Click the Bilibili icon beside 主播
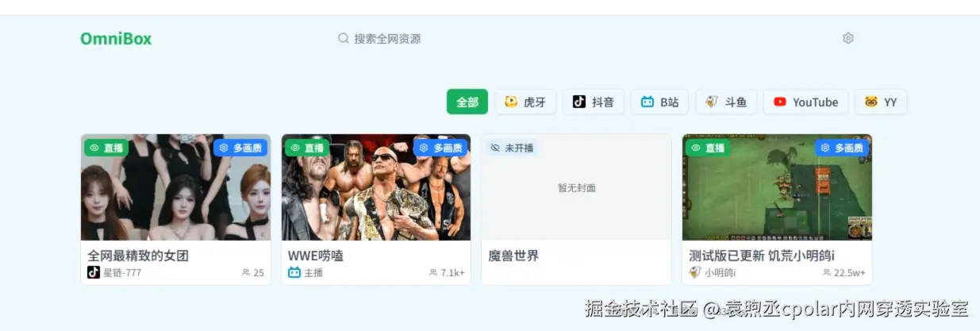Viewport: 980px width, 331px height. coord(294,272)
